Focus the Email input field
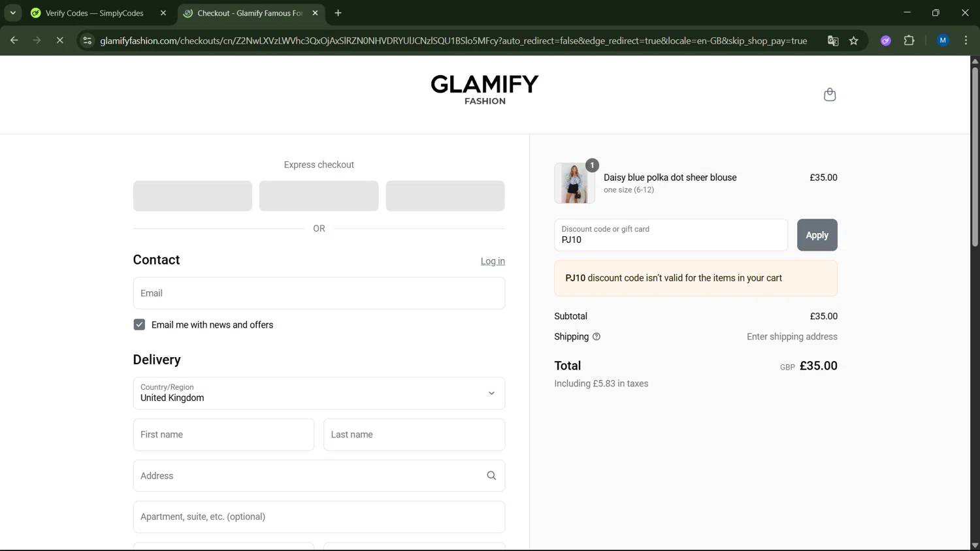 319,293
